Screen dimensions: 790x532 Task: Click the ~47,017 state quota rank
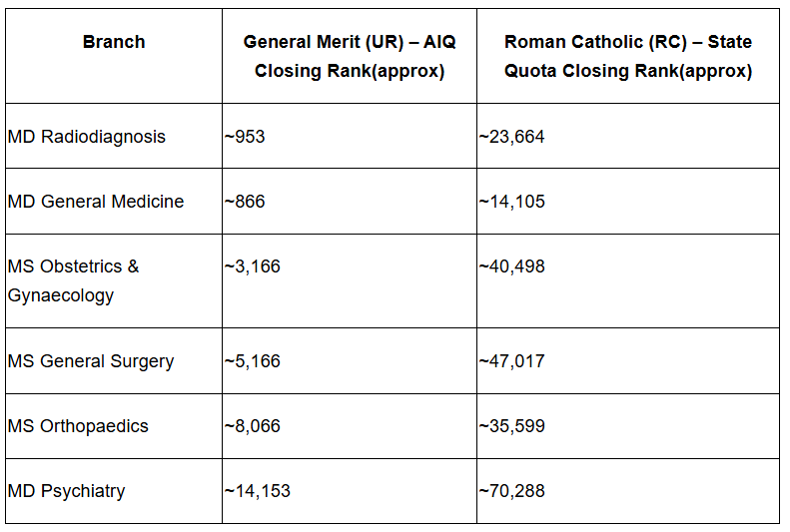click(x=512, y=361)
